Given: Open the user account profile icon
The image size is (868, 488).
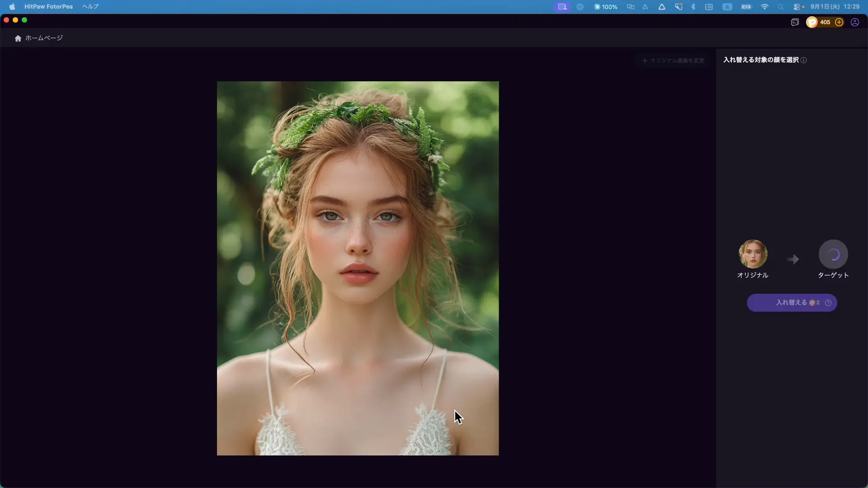Looking at the screenshot, I should point(855,22).
